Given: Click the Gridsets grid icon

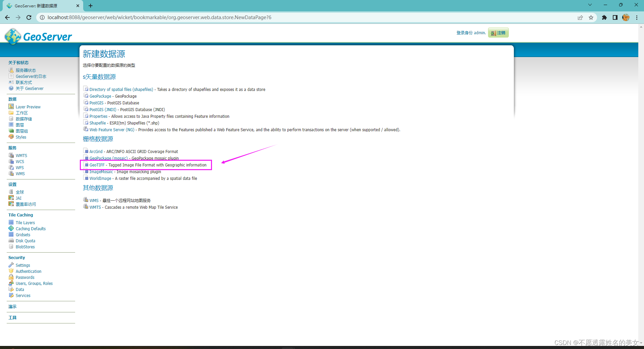Looking at the screenshot, I should pyautogui.click(x=11, y=235).
